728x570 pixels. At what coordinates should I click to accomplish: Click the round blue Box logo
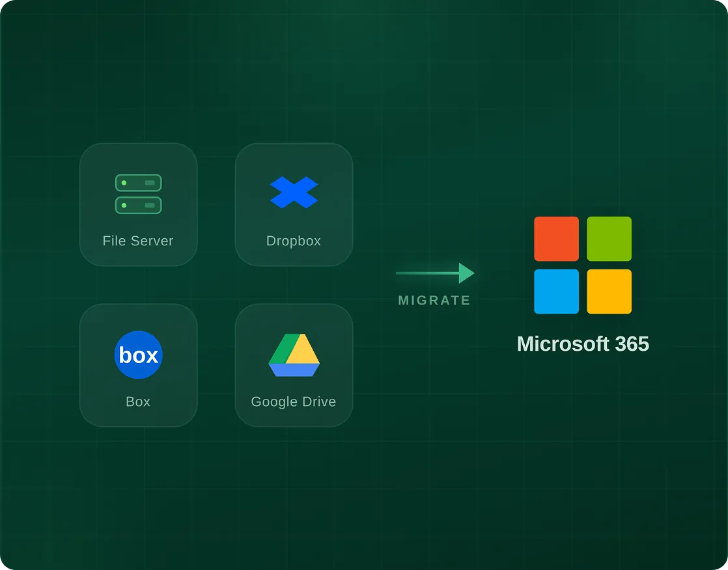[x=138, y=355]
